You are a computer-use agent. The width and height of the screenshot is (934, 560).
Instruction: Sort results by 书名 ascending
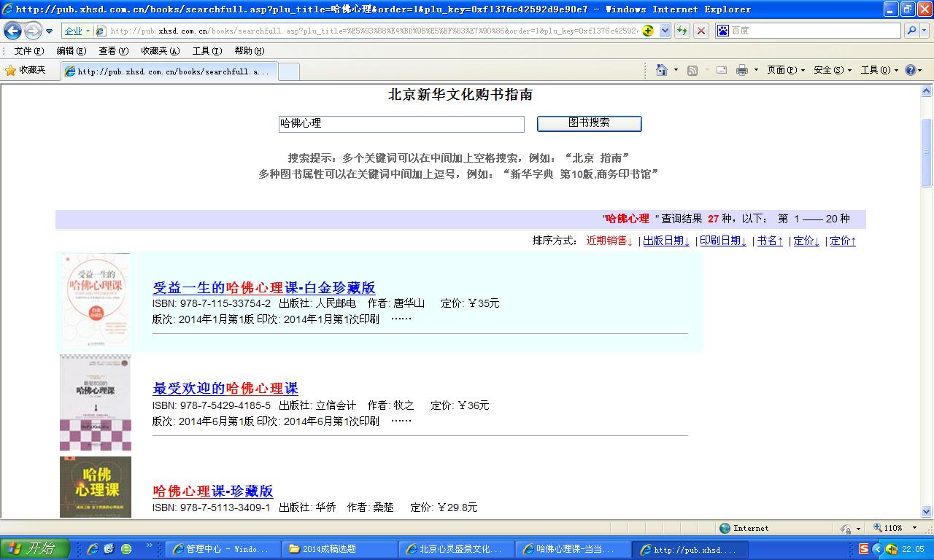[x=770, y=241]
